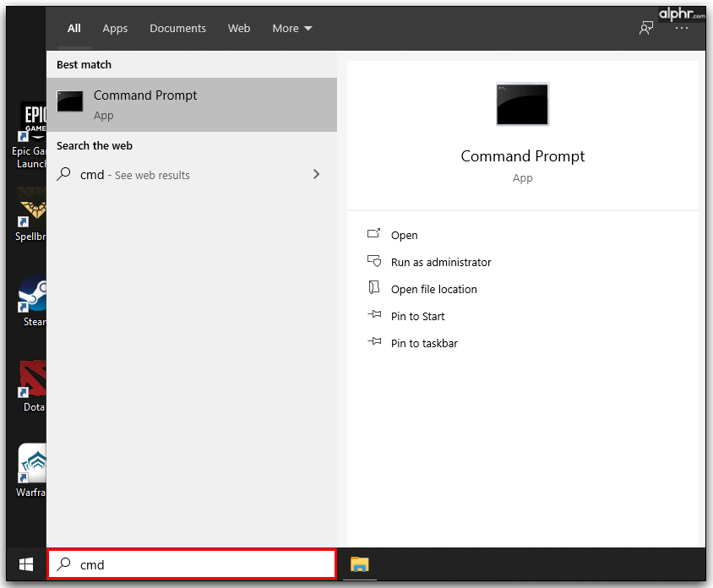Pin Command Prompt to taskbar
Image resolution: width=713 pixels, height=588 pixels.
pos(424,343)
